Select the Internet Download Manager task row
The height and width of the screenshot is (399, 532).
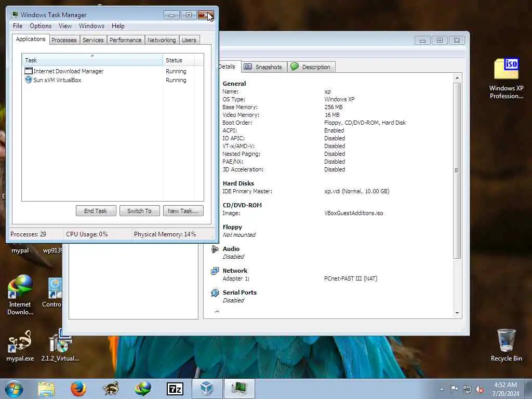coord(113,71)
